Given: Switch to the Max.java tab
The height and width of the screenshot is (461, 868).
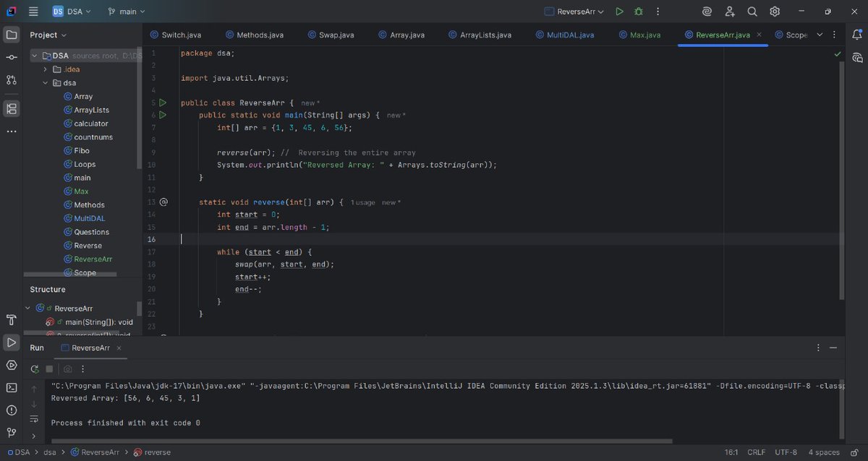Looking at the screenshot, I should pyautogui.click(x=639, y=35).
